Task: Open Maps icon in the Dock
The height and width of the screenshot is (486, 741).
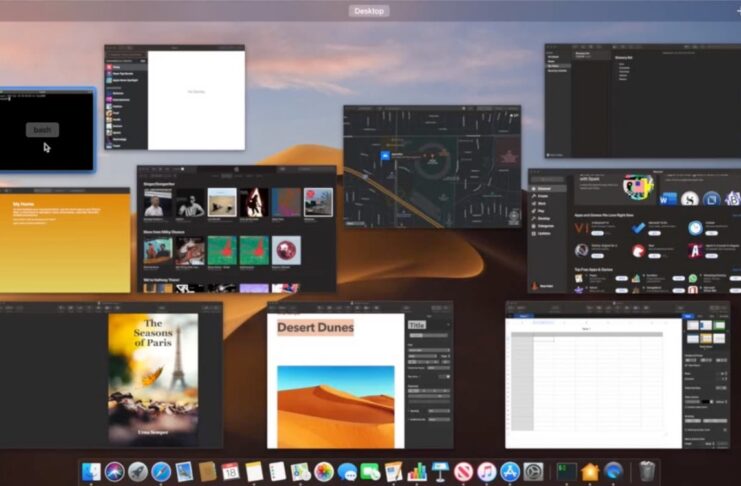Action: coord(301,471)
